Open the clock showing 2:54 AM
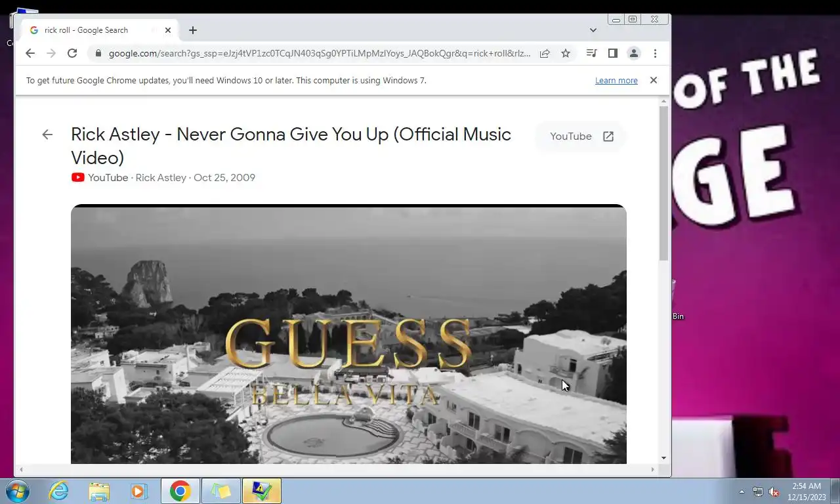Screen dimensions: 840x504 point(807,492)
